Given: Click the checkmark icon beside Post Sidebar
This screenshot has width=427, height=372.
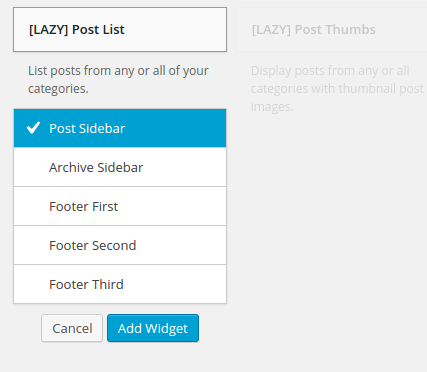Looking at the screenshot, I should pos(33,128).
